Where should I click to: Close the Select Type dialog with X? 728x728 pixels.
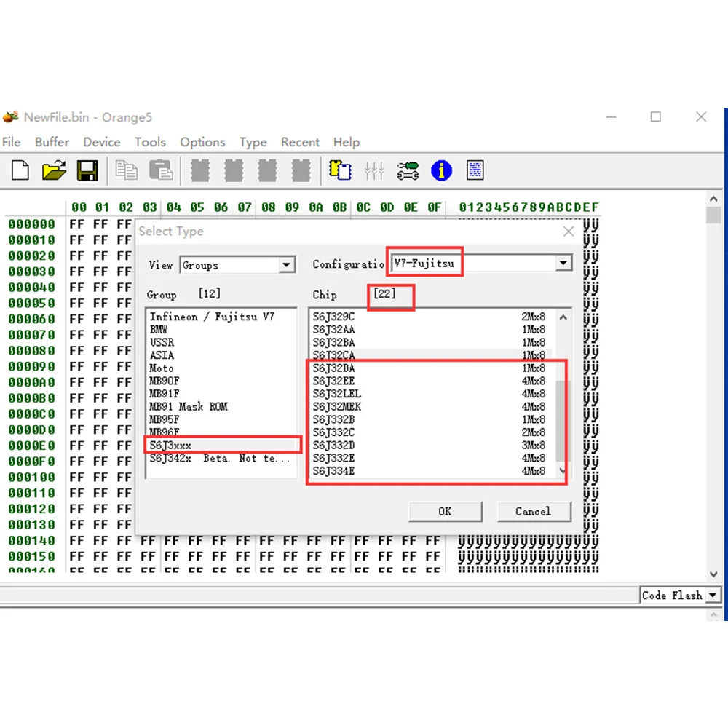[x=569, y=232]
